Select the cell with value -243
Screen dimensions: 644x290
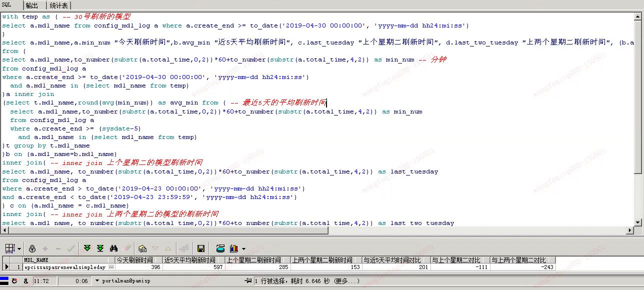tap(522, 267)
